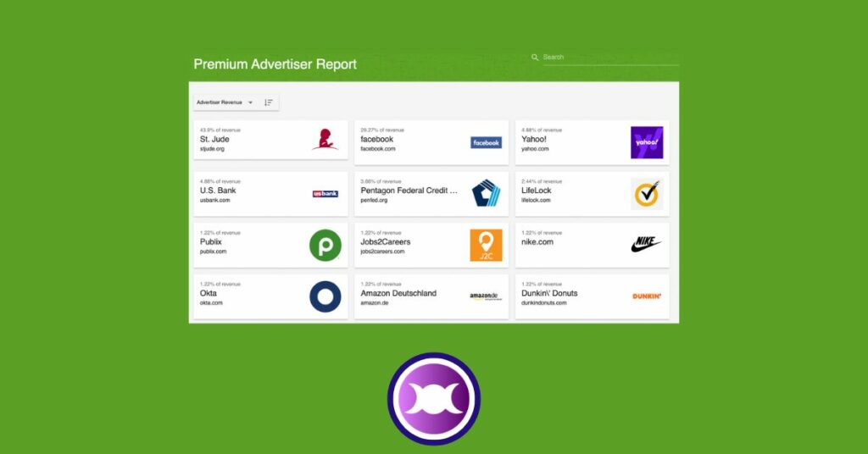868x454 pixels.
Task: Click the penfed.org domain text
Action: tap(374, 200)
